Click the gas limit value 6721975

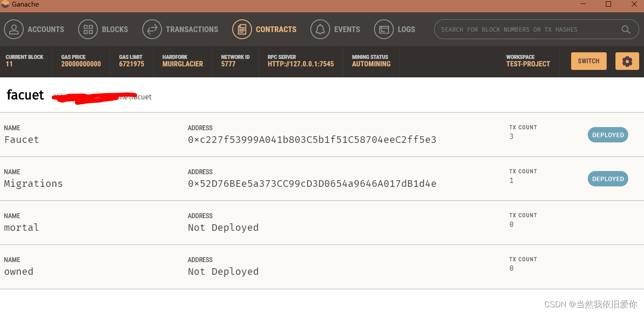[132, 64]
